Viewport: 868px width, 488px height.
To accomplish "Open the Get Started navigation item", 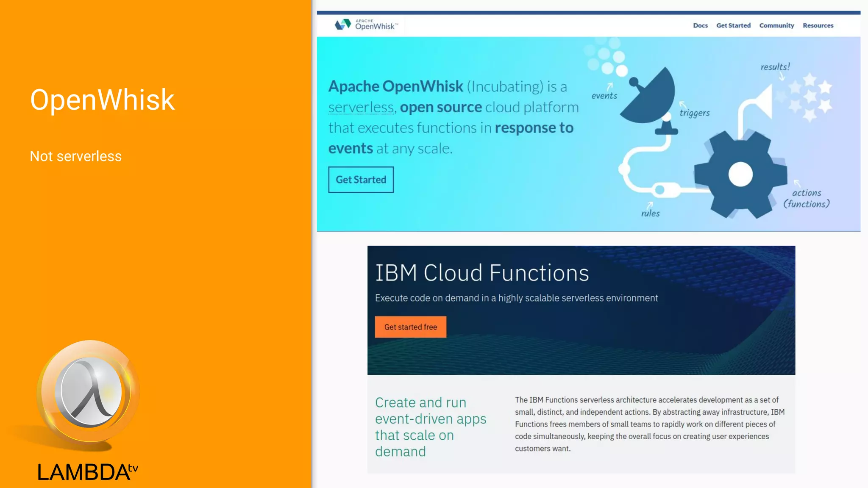I will (x=733, y=25).
